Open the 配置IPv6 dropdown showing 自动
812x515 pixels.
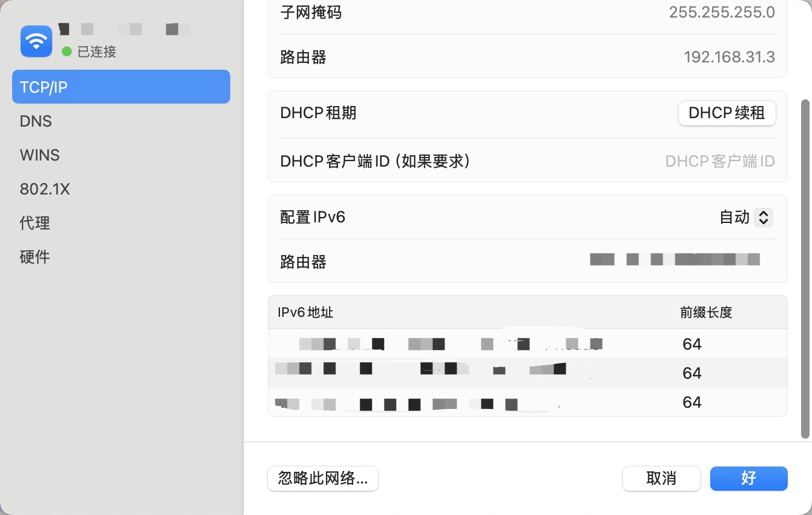(x=745, y=217)
